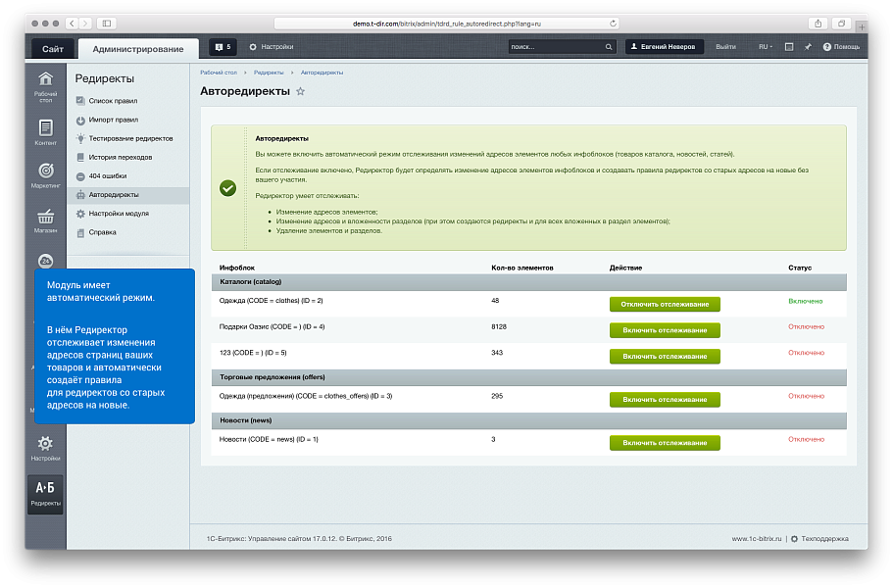
Task: Open the Магазин basket icon
Action: click(x=45, y=218)
